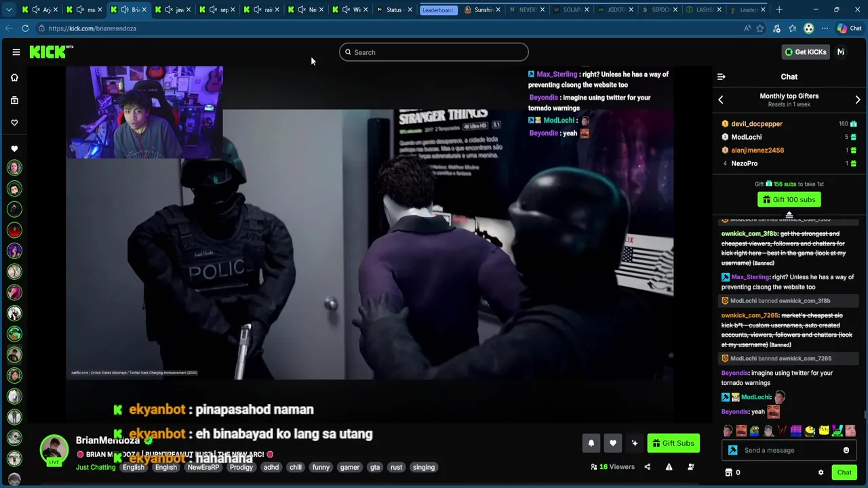The height and width of the screenshot is (488, 868).
Task: Collapse the top gifters panel handle
Action: click(789, 216)
